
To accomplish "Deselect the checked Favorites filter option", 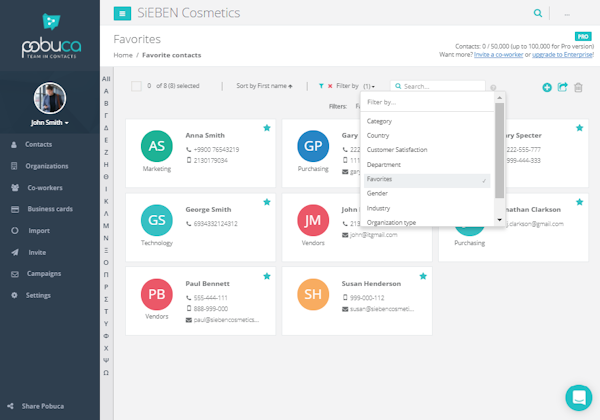I will click(x=427, y=181).
